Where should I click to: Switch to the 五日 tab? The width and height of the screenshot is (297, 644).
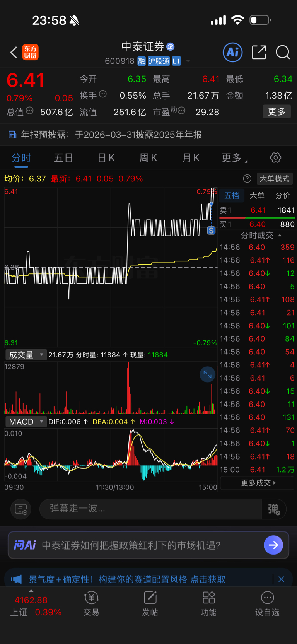pyautogui.click(x=63, y=158)
